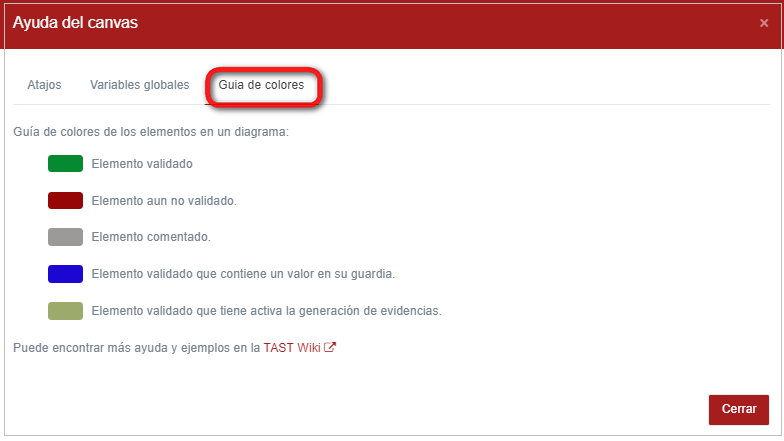Click the external link icon after TAST Wiki
Screen dimensions: 784x441
330,348
